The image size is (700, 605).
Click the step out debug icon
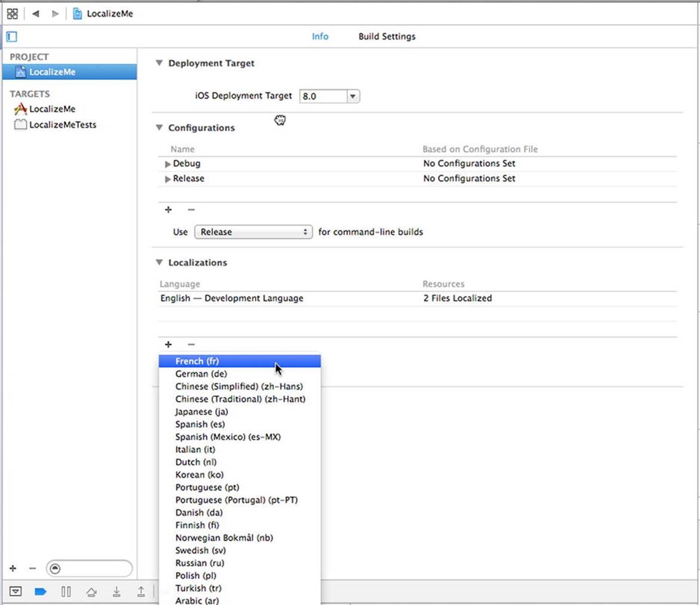141,592
